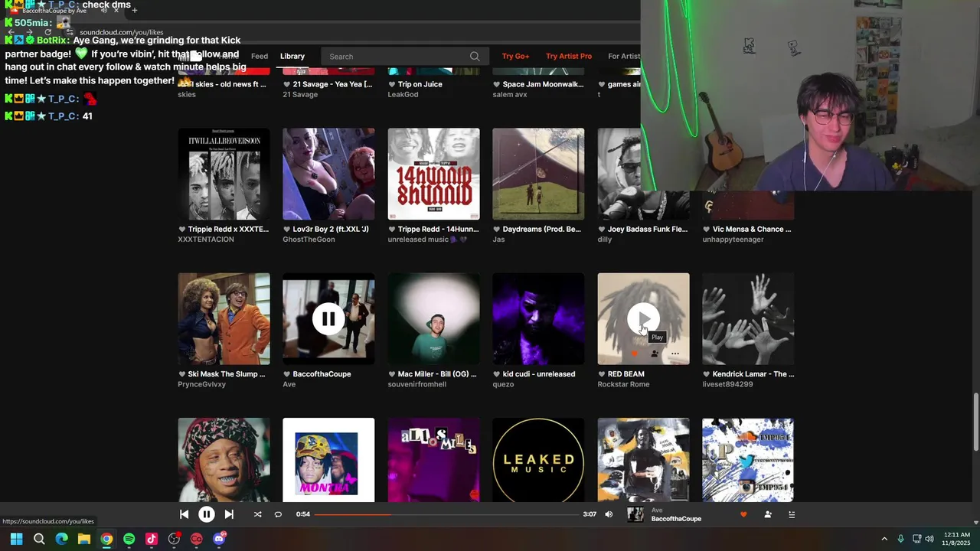The height and width of the screenshot is (551, 980).
Task: Toggle like heart beside kid cudi - unreleased
Action: tap(496, 374)
